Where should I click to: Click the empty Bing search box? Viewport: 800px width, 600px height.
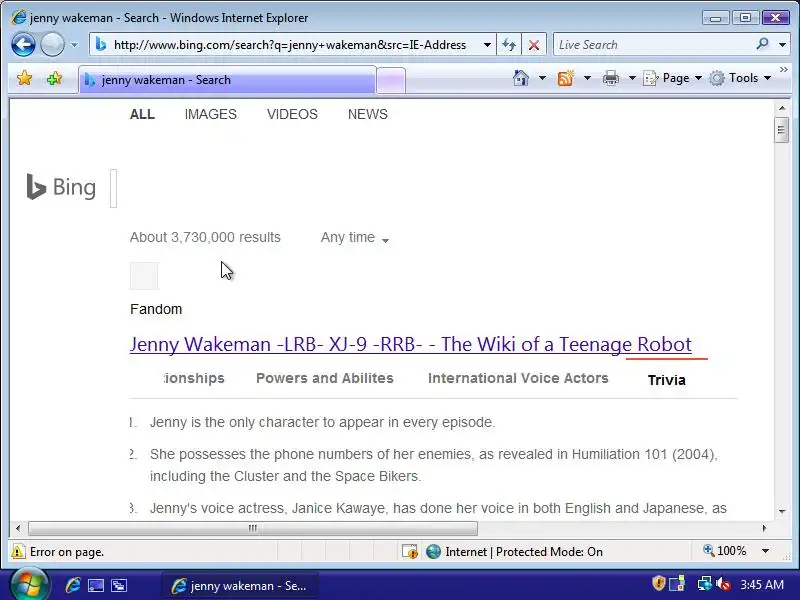point(114,189)
